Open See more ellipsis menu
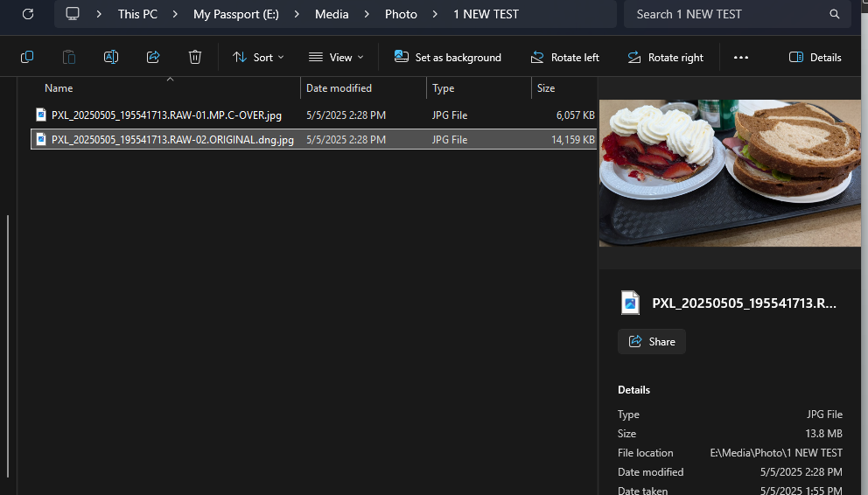 [740, 57]
